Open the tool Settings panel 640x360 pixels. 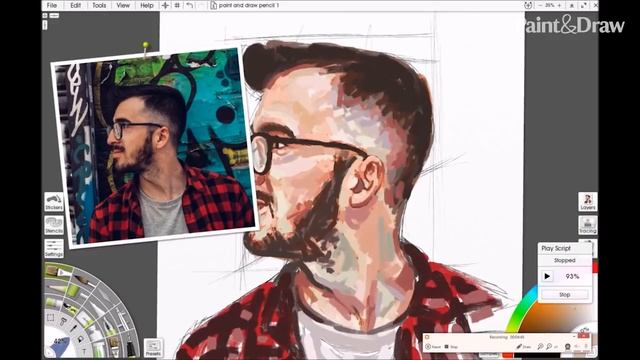tap(54, 249)
